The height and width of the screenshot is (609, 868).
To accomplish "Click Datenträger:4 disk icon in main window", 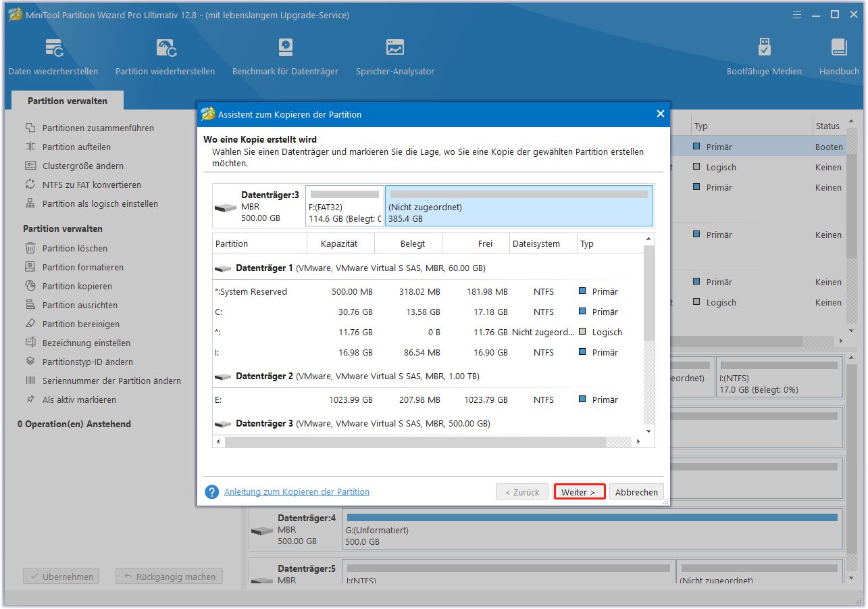I will (262, 530).
